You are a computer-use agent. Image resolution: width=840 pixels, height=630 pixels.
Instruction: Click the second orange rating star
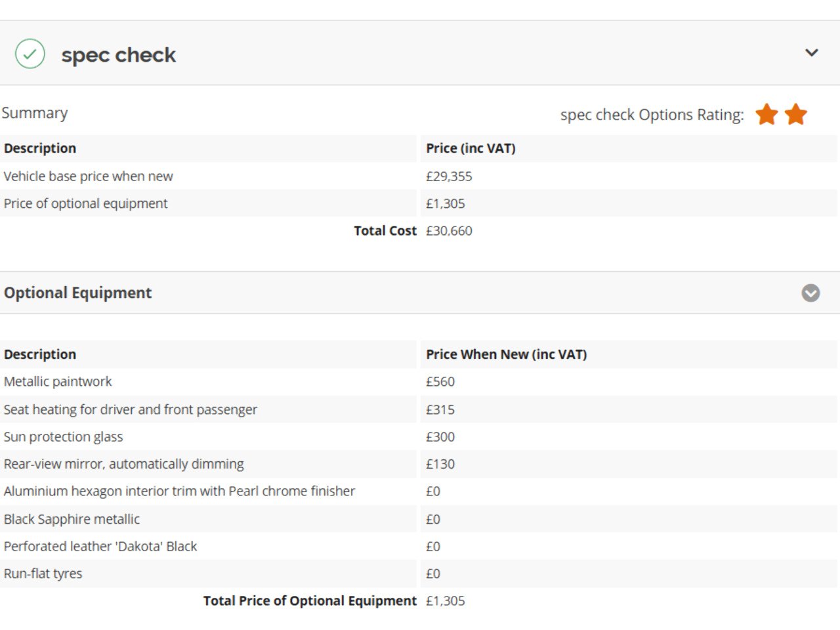point(795,114)
